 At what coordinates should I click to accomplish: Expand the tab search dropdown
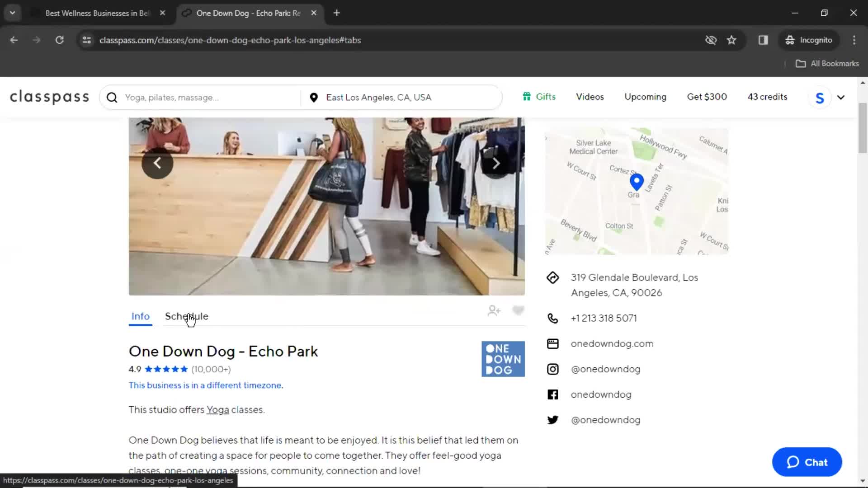[x=12, y=13]
